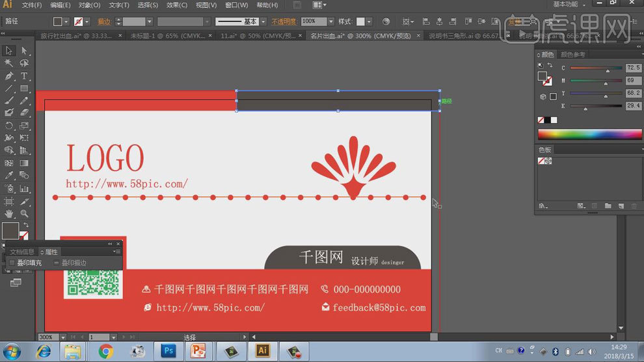644x362 pixels.
Task: Select the Artboard tool
Action: tap(8, 201)
